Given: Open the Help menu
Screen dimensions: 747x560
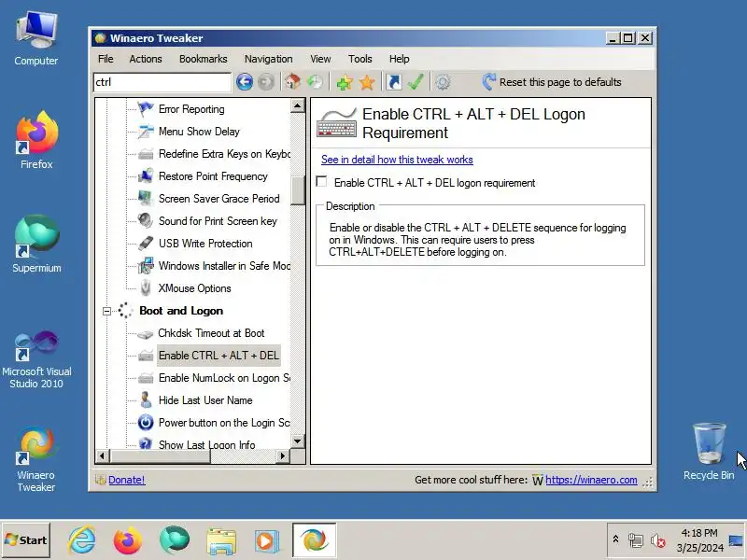Looking at the screenshot, I should click(x=399, y=59).
